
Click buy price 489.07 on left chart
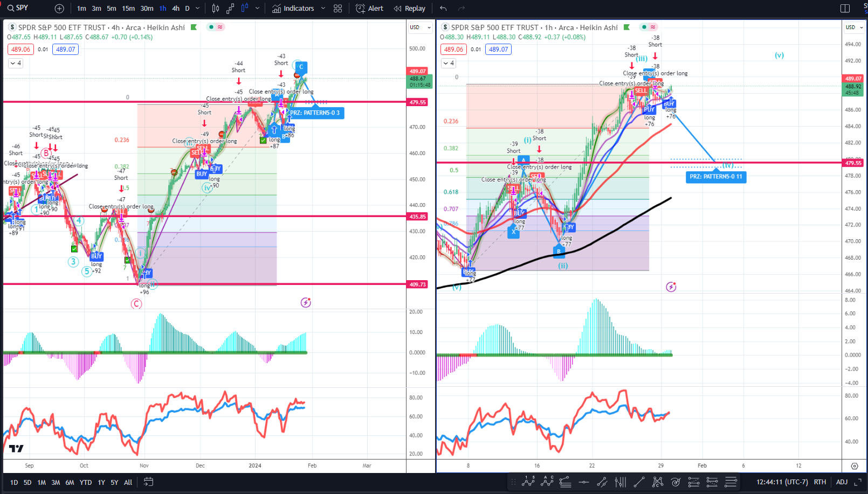point(65,49)
